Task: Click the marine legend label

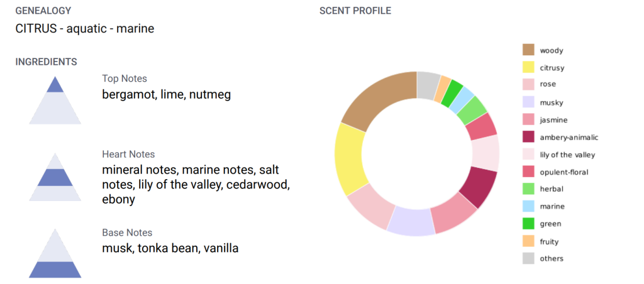Action: click(x=552, y=207)
